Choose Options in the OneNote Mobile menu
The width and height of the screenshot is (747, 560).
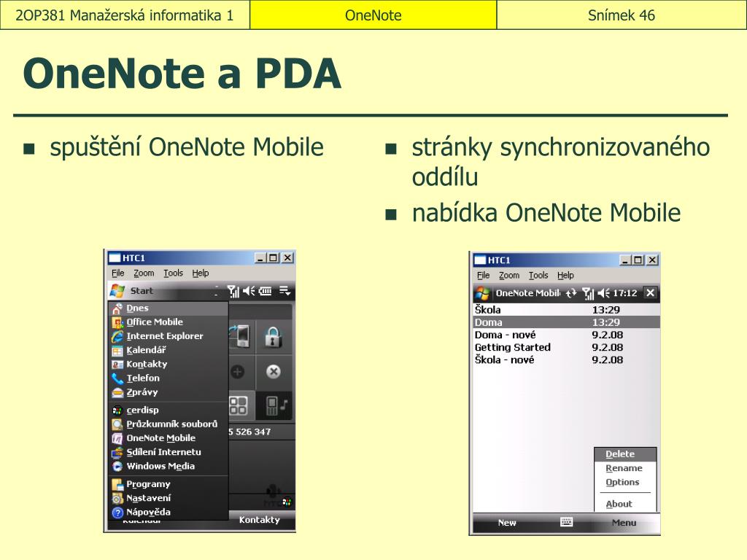click(x=625, y=482)
